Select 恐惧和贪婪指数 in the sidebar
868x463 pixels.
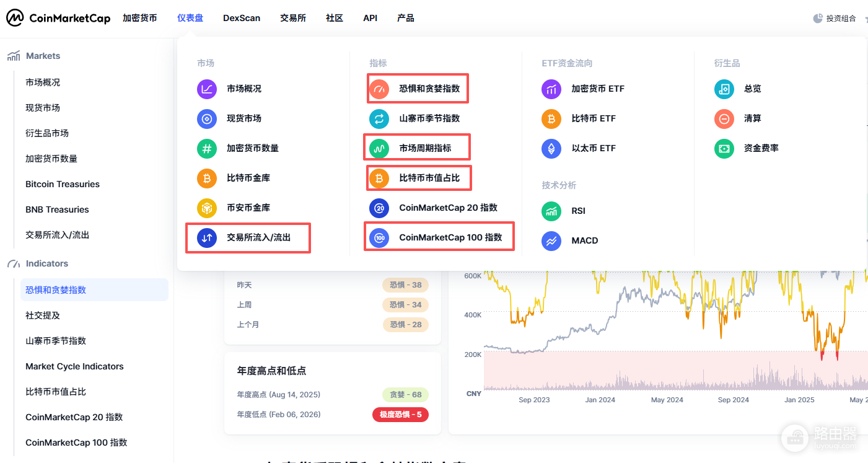[94, 290]
